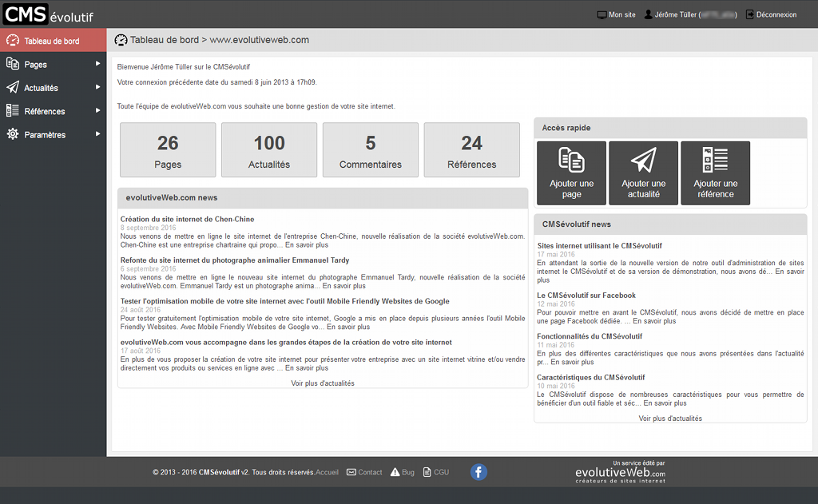Open Caractéristiques du CMSévolutif article
Screen dimensions: 818x504
[591, 377]
